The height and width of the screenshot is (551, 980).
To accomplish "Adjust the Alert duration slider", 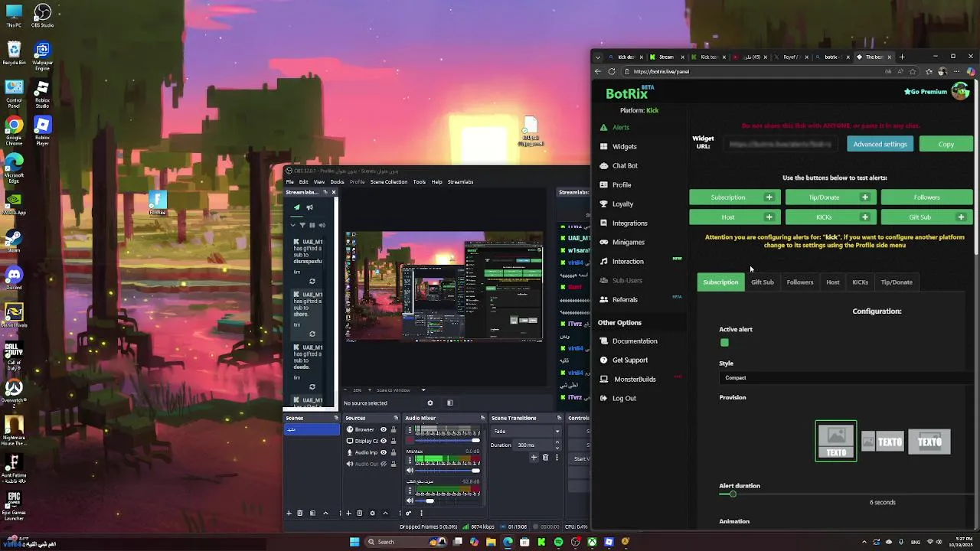I will (x=732, y=494).
